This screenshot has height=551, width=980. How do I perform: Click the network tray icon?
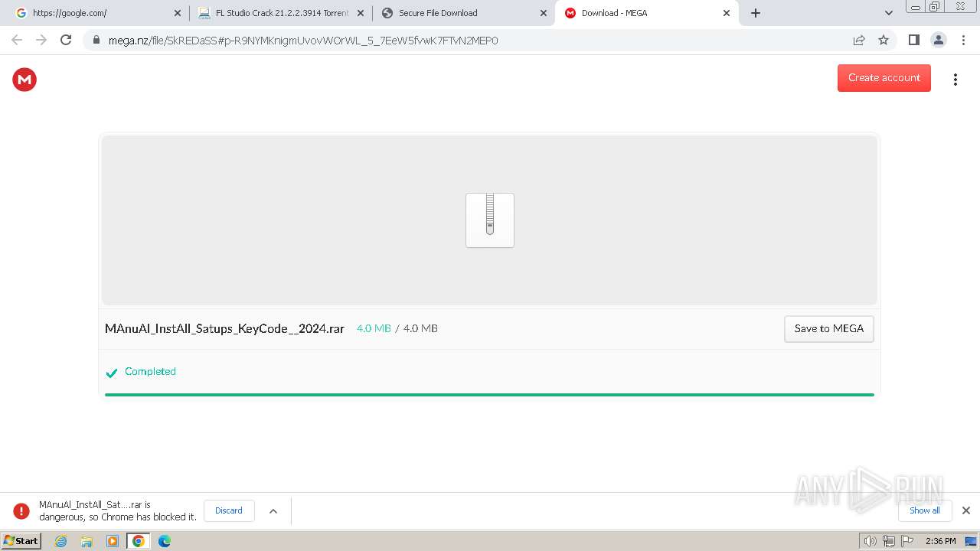[x=888, y=541]
